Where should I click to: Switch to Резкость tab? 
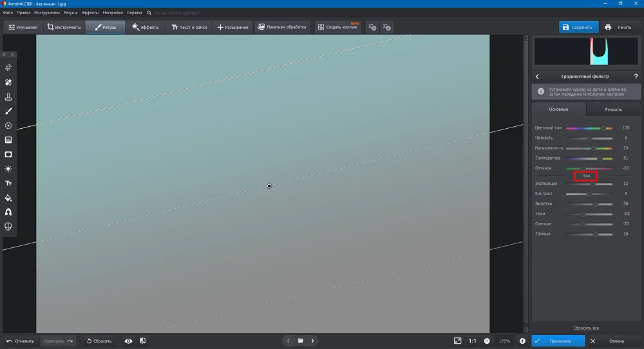coord(613,109)
